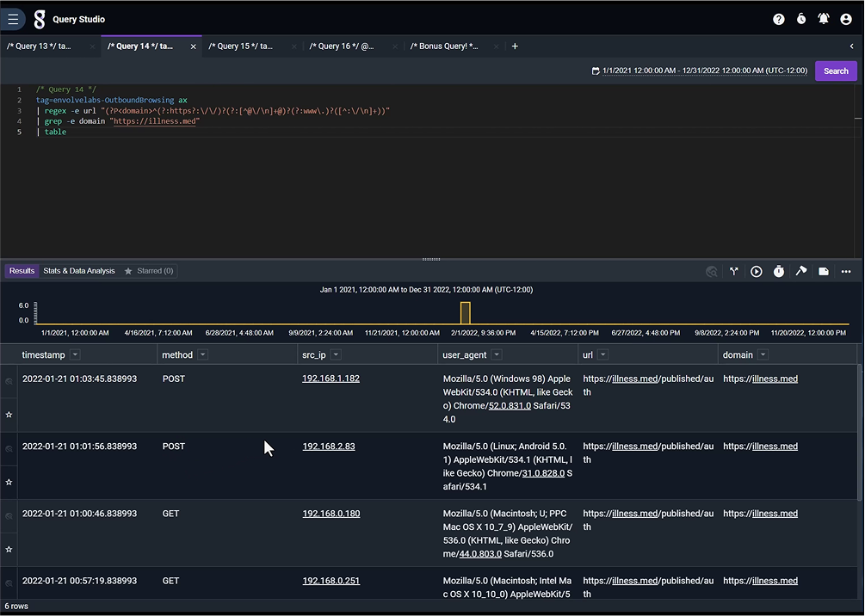The height and width of the screenshot is (616, 865).
Task: Collapse the side panel chevron
Action: pos(852,46)
